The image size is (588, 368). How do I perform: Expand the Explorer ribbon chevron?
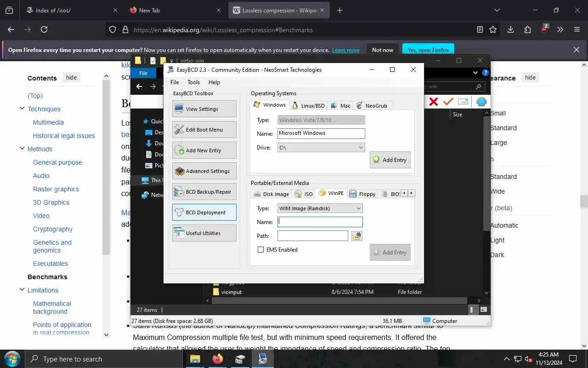475,73
